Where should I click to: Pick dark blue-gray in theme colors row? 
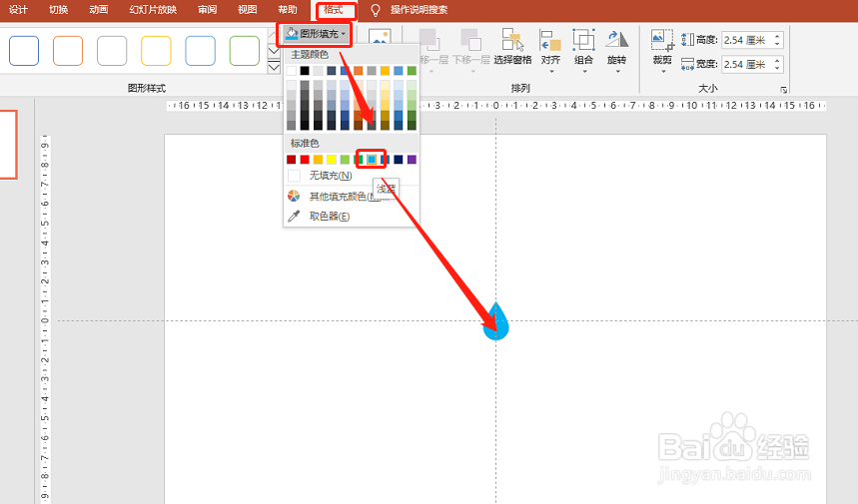click(x=332, y=71)
